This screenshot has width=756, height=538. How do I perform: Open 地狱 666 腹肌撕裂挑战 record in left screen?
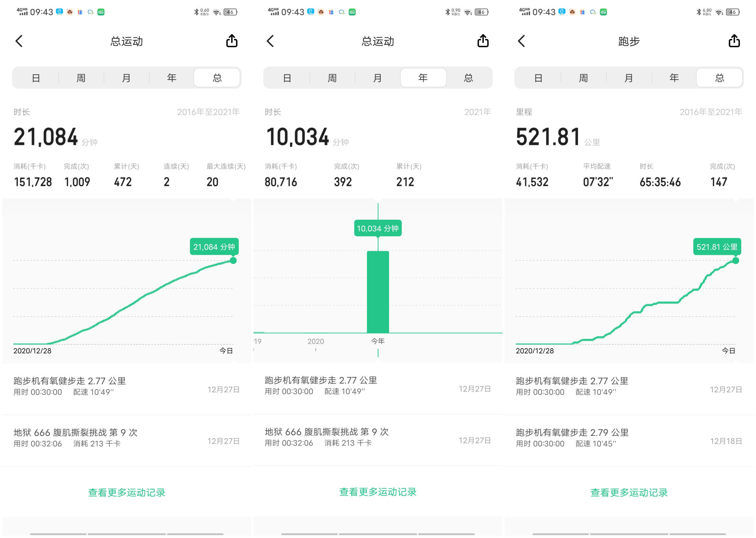click(x=127, y=440)
